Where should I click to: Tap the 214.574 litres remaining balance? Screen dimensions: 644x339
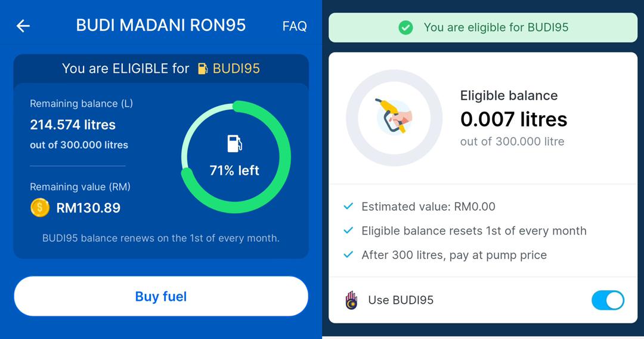[x=73, y=125]
